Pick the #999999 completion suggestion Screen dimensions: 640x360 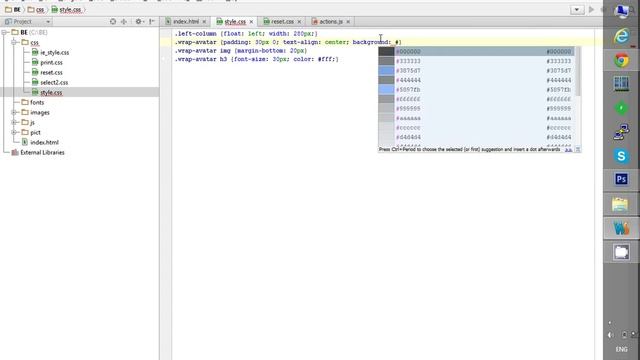coord(476,109)
